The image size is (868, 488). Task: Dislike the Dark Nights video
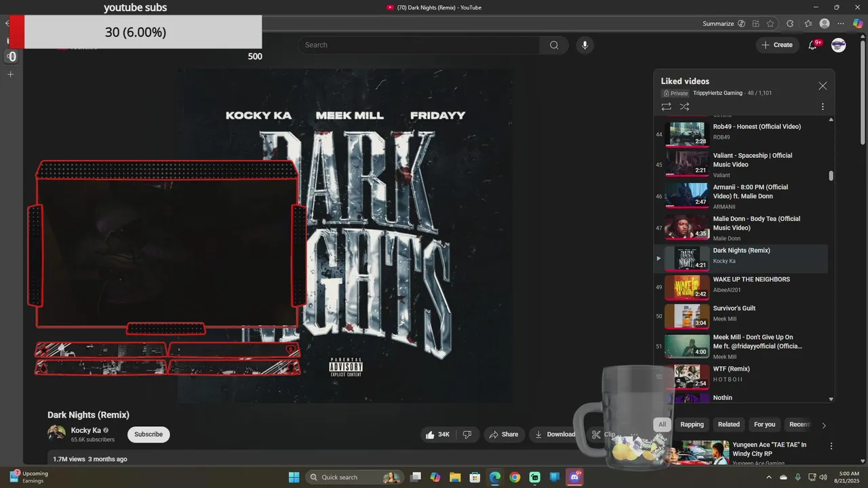[467, 434]
